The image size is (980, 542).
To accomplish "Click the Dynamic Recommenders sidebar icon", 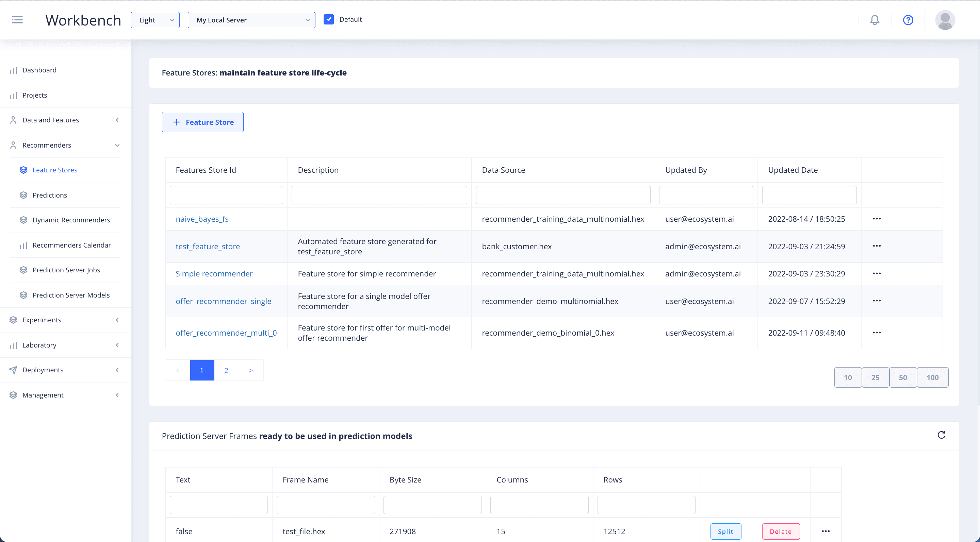I will (23, 220).
